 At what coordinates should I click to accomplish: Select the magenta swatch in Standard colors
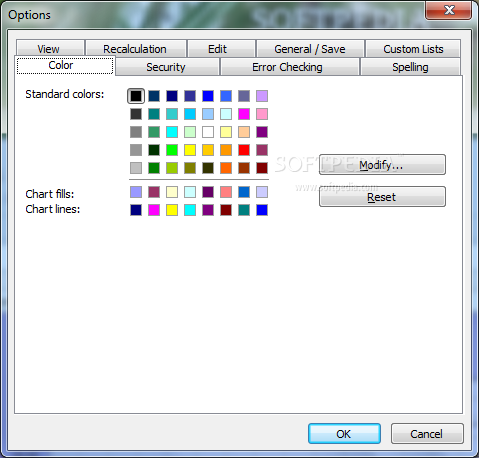(x=244, y=114)
